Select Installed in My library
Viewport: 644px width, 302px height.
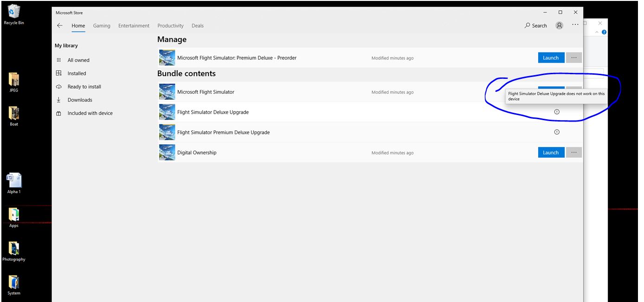(77, 73)
